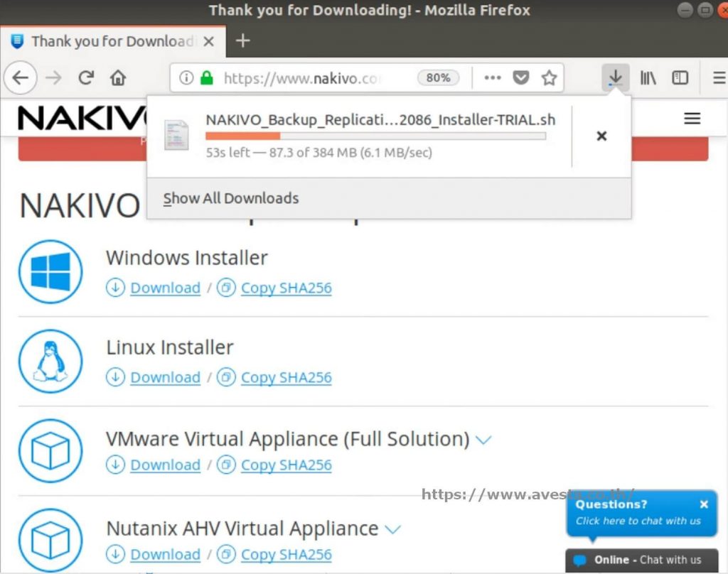The image size is (728, 574).
Task: Save page to Pocket icon
Action: coord(521,77)
